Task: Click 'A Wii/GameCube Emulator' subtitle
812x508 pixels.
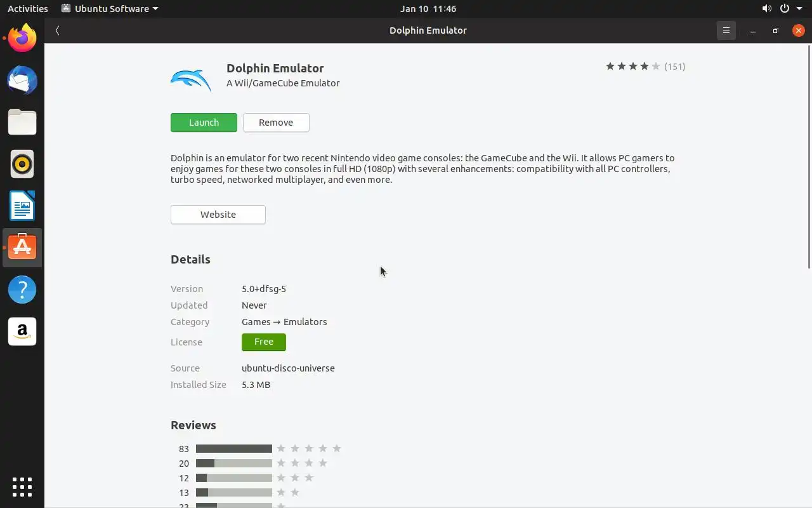Action: (283, 83)
